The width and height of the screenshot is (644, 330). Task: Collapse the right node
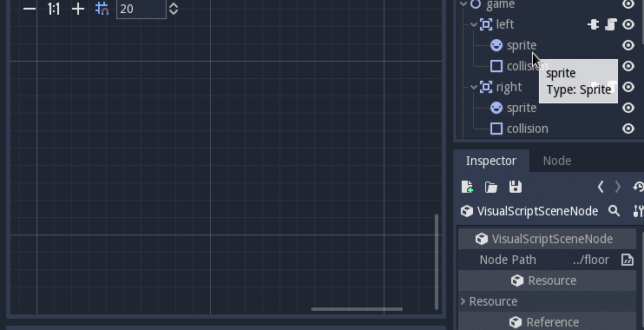(x=474, y=87)
